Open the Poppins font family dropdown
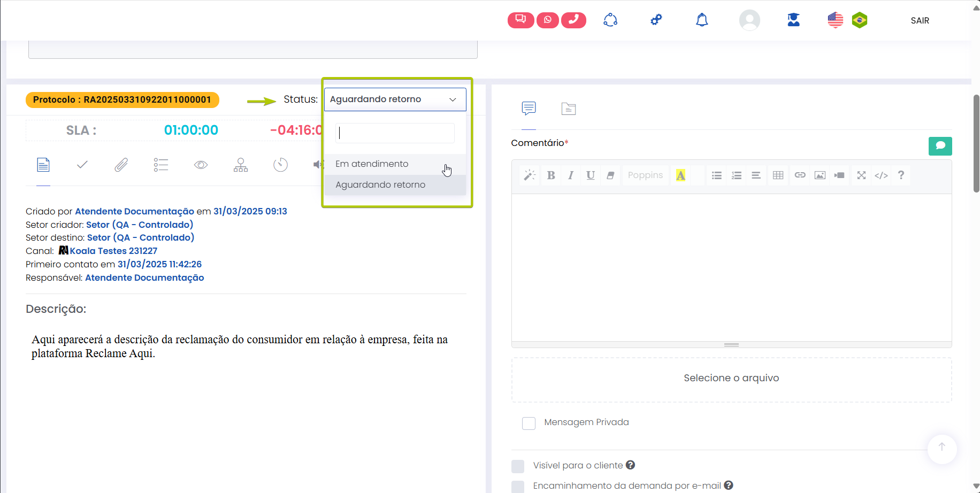980x493 pixels. [645, 175]
